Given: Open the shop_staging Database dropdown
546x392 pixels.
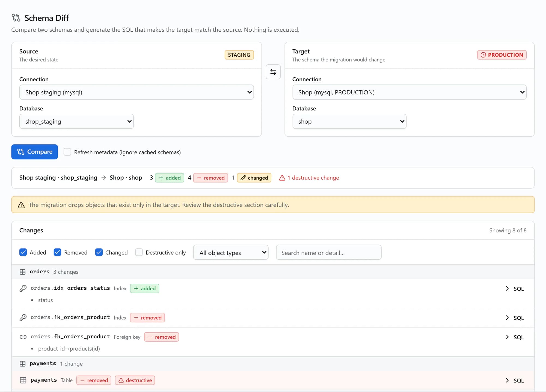Looking at the screenshot, I should pos(76,121).
